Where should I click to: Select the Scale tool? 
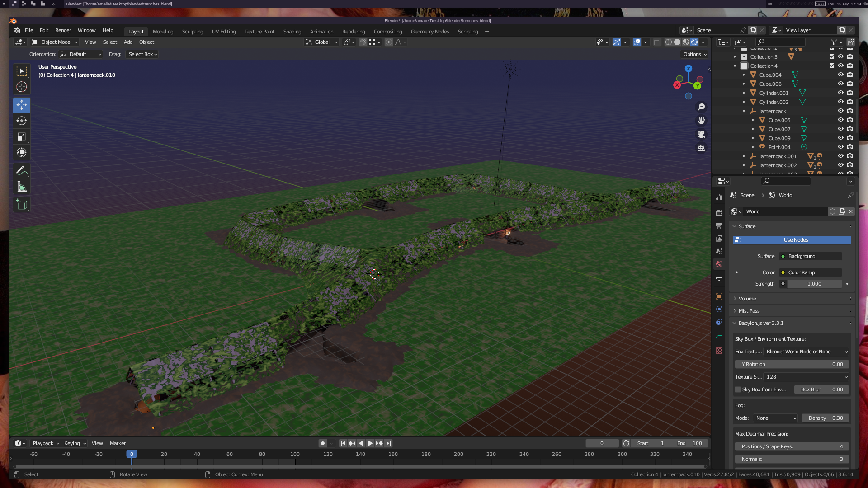21,136
